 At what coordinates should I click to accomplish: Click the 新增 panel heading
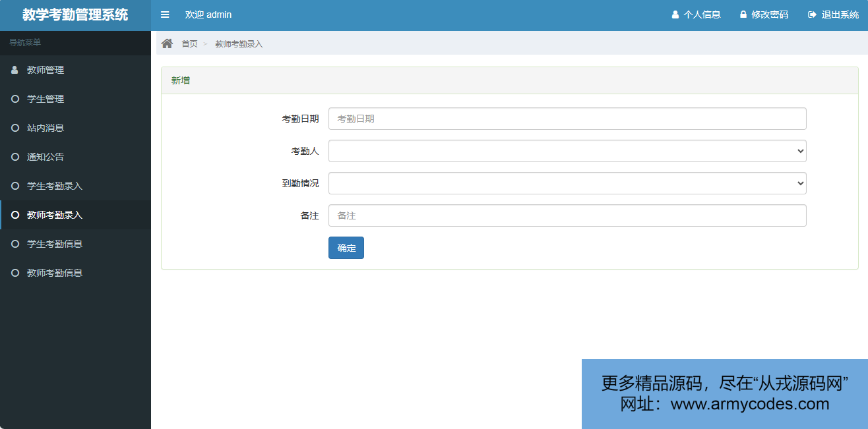click(x=181, y=80)
